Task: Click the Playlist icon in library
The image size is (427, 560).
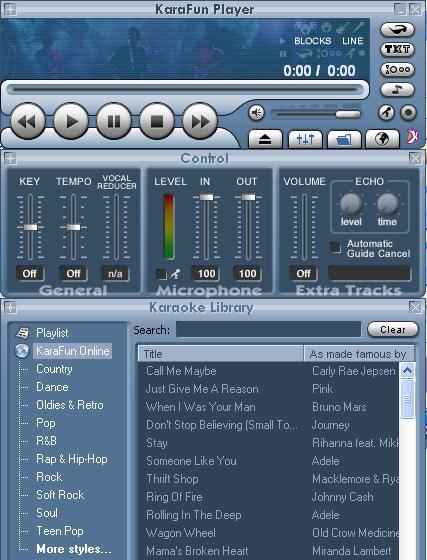Action: (x=22, y=333)
